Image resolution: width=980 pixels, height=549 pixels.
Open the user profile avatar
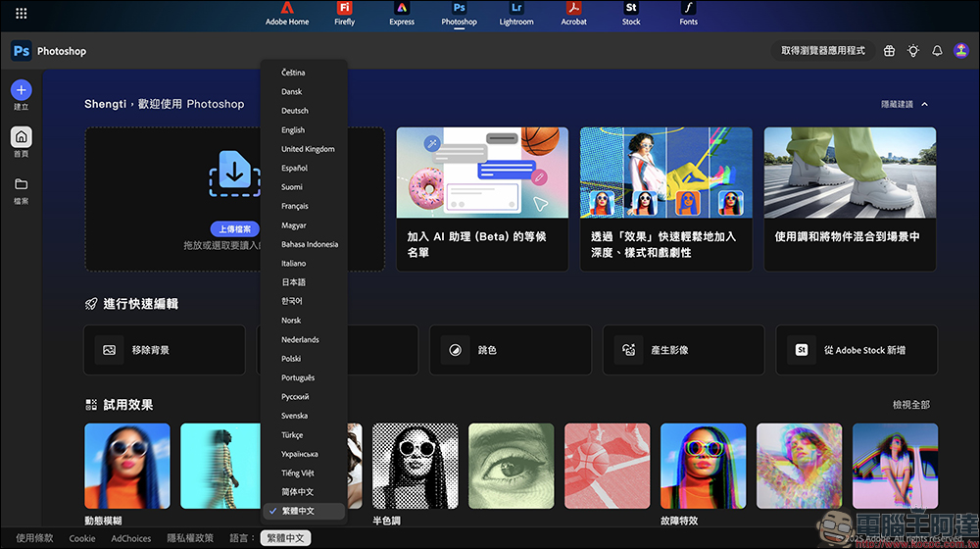point(961,51)
